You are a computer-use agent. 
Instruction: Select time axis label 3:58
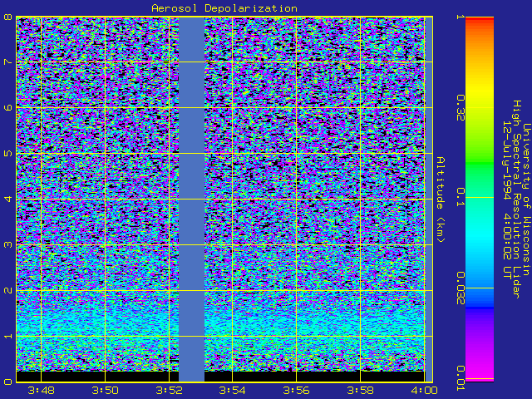[x=360, y=391]
